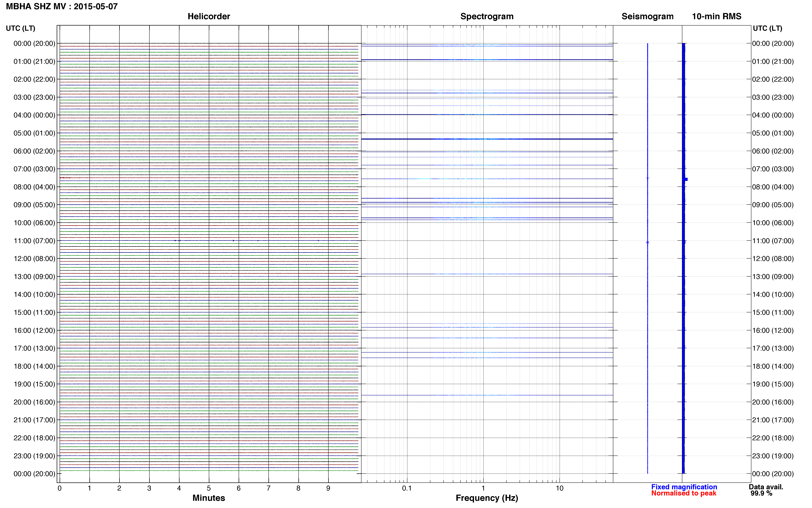Click the 0.1 frequency tick label
Viewport: 812px width, 508px height.
407,488
